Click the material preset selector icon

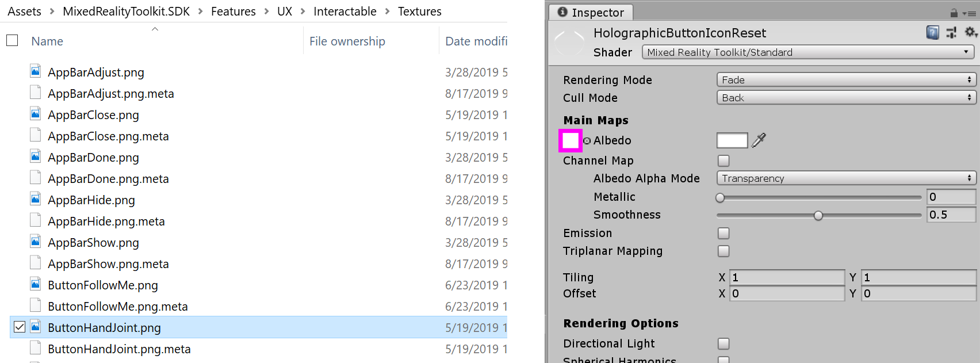coord(951,33)
